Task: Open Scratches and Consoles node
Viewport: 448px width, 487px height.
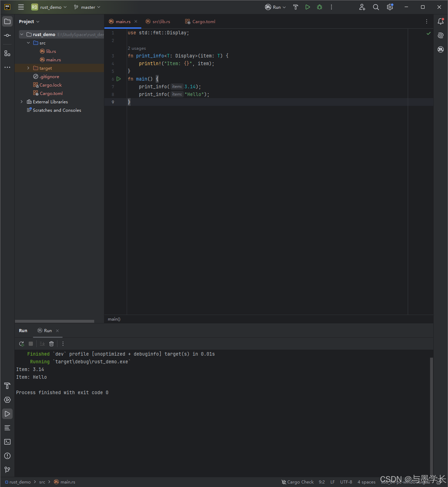Action: coord(54,110)
